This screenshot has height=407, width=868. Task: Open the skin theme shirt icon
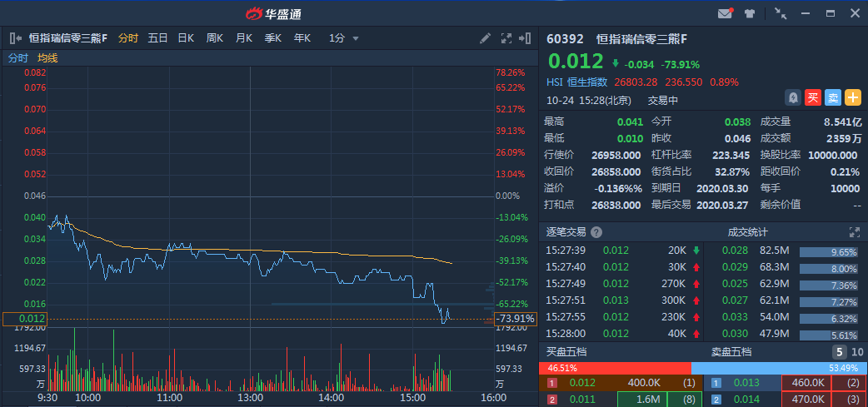[x=750, y=13]
